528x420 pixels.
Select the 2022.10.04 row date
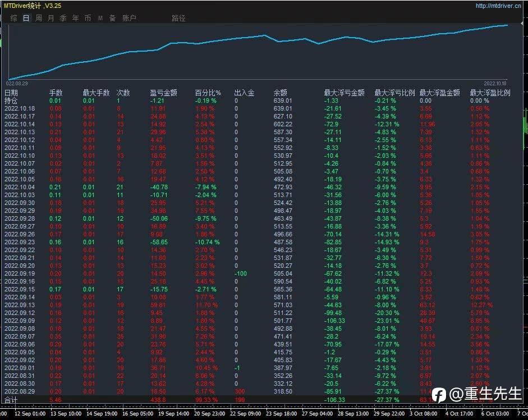(x=19, y=187)
